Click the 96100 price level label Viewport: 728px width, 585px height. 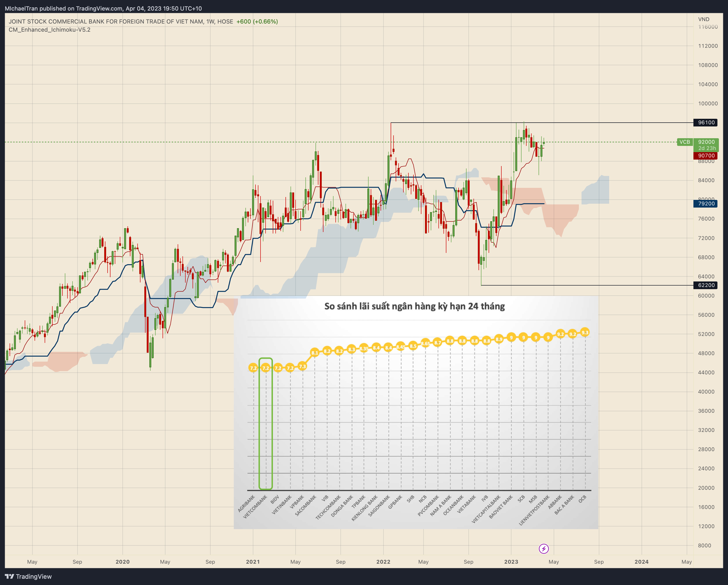[705, 122]
